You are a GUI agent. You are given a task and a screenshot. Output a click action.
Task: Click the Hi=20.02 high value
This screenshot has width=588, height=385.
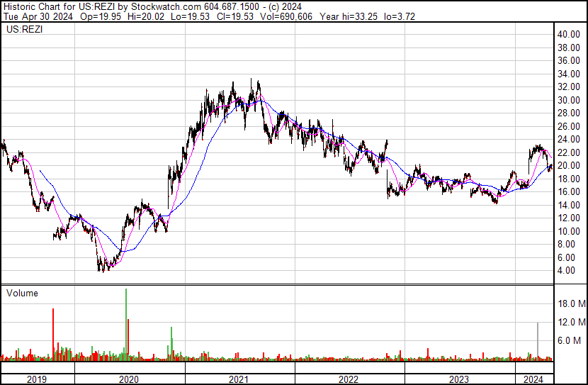tap(146, 16)
